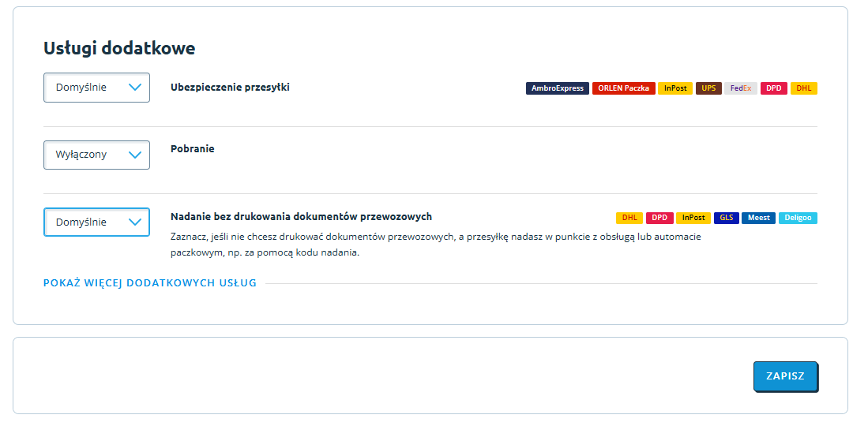The image size is (868, 426).
Task: Expand the Nadanie bez drukowania dropdown
Action: (96, 222)
